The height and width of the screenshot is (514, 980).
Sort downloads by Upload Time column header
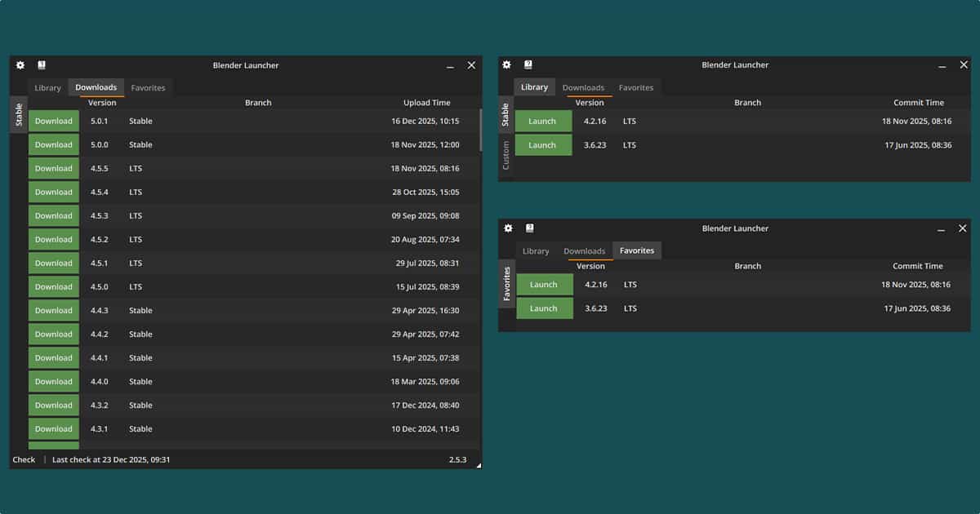[x=426, y=103]
